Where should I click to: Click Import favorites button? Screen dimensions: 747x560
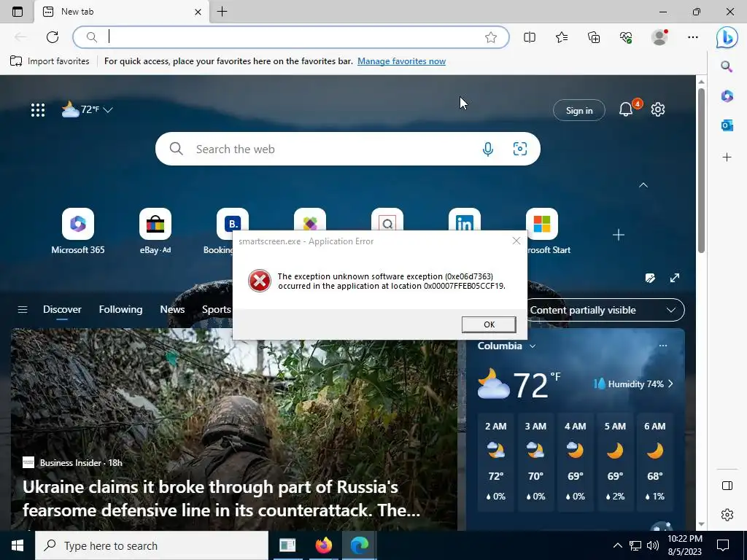(x=50, y=61)
